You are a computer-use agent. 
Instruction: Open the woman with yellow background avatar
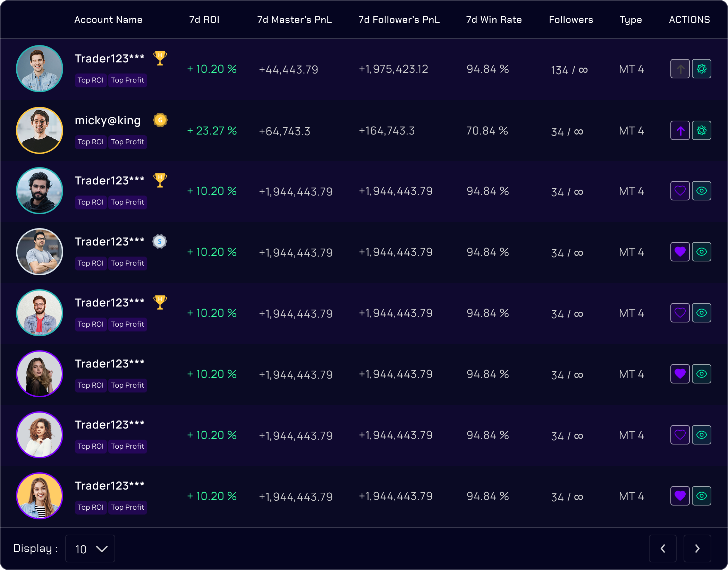click(40, 496)
